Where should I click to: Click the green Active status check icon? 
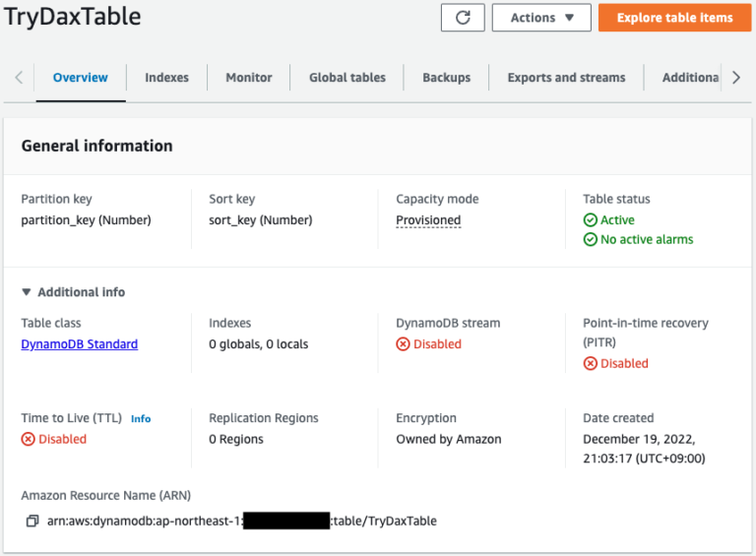point(590,220)
